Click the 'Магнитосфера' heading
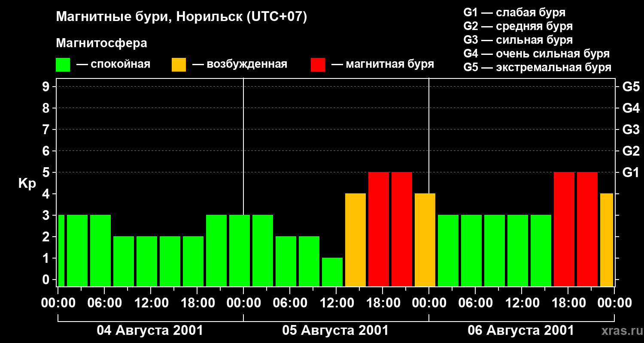This screenshot has width=644, height=343. (x=101, y=43)
